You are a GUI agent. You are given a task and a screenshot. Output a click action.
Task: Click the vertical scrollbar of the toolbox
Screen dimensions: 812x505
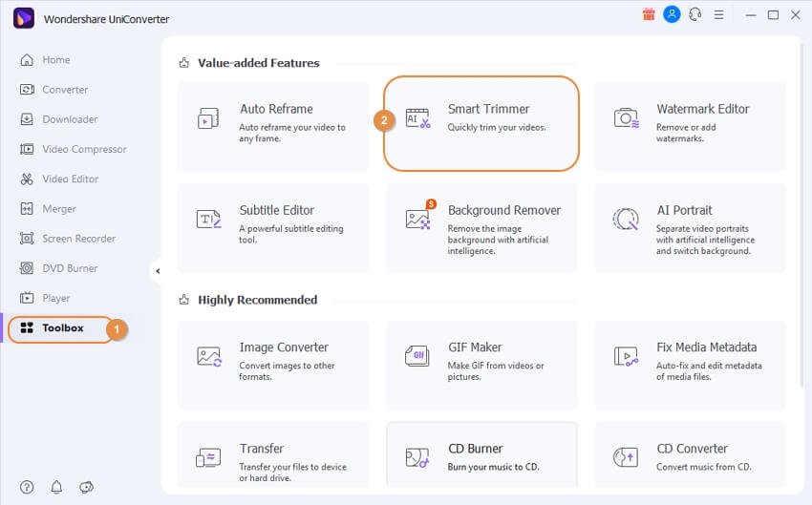point(801,215)
